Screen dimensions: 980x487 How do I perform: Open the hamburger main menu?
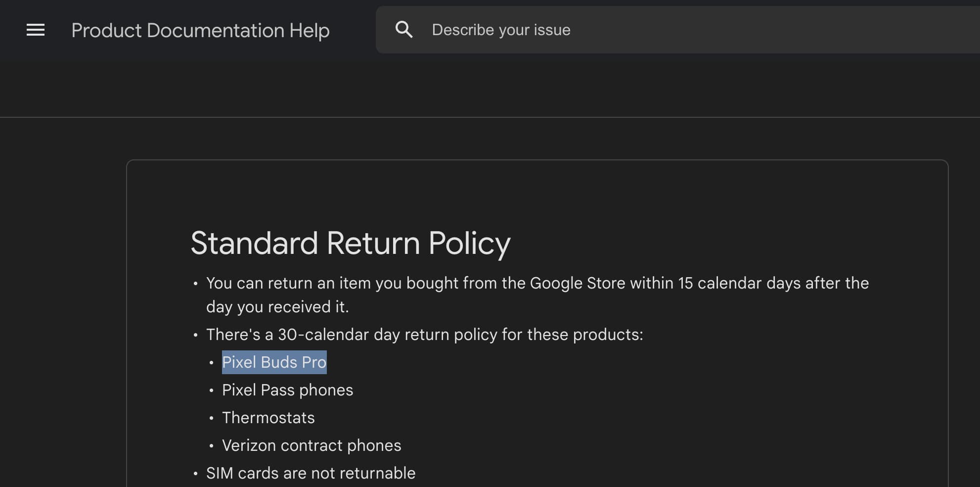pos(36,30)
